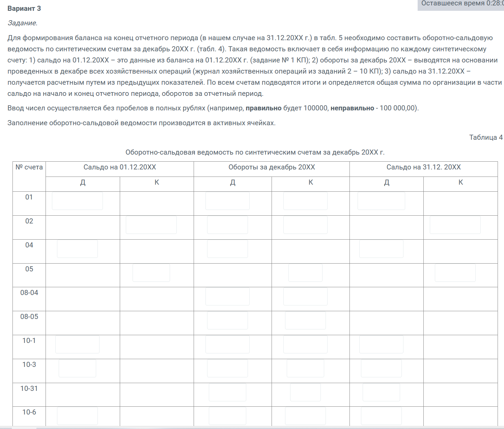Click account 08-04 credit turnover field
Image resolution: width=504 pixels, height=429 pixels.
point(305,296)
